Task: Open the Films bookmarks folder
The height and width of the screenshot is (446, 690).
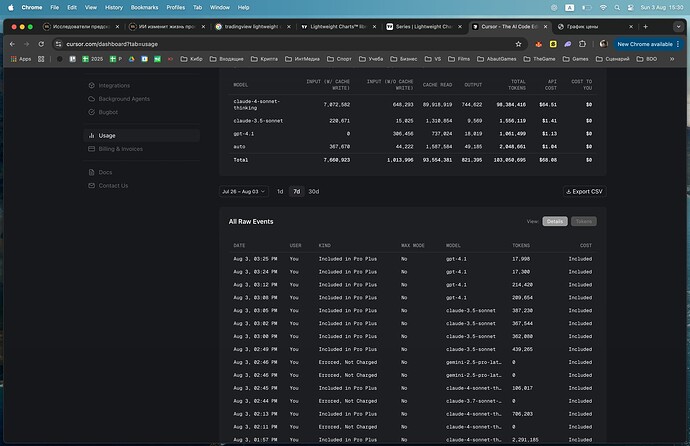Action: click(459, 59)
